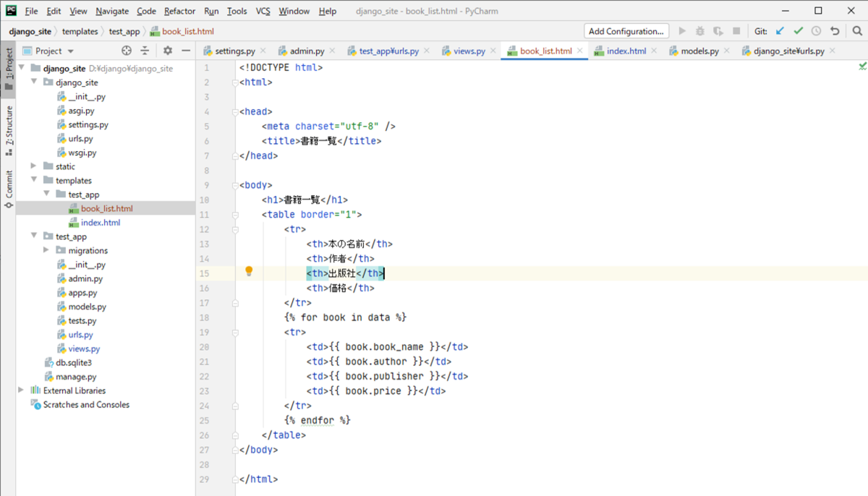Close the book_list.html editor tab
Image resolution: width=868 pixels, height=496 pixels.
pyautogui.click(x=579, y=51)
